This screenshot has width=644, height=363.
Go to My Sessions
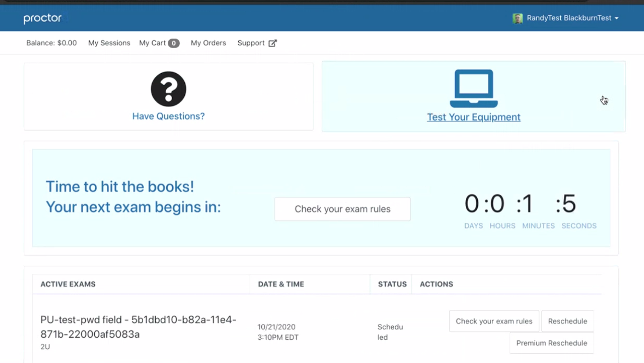(x=109, y=43)
